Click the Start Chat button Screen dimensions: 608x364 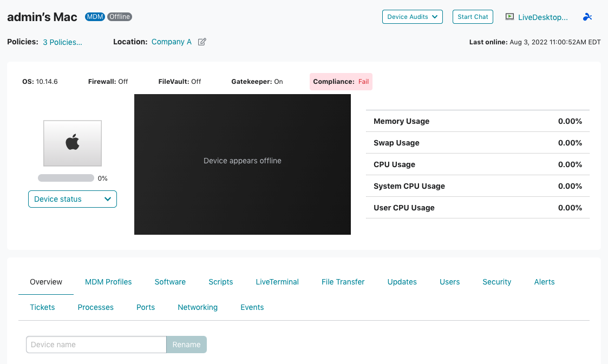click(473, 17)
